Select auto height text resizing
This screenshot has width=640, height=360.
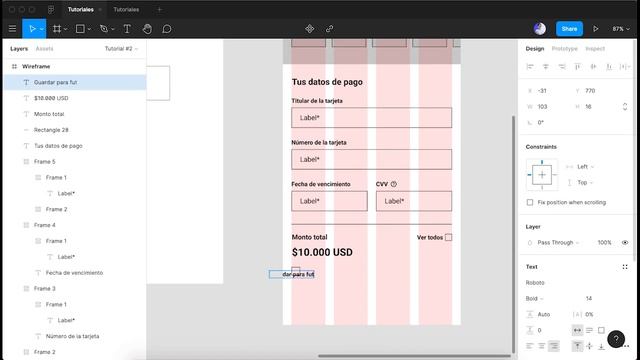589,330
